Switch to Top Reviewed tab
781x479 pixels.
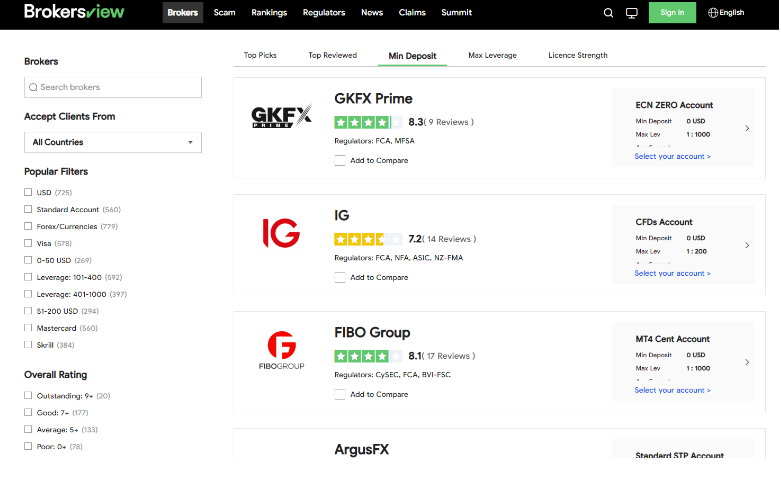(333, 55)
